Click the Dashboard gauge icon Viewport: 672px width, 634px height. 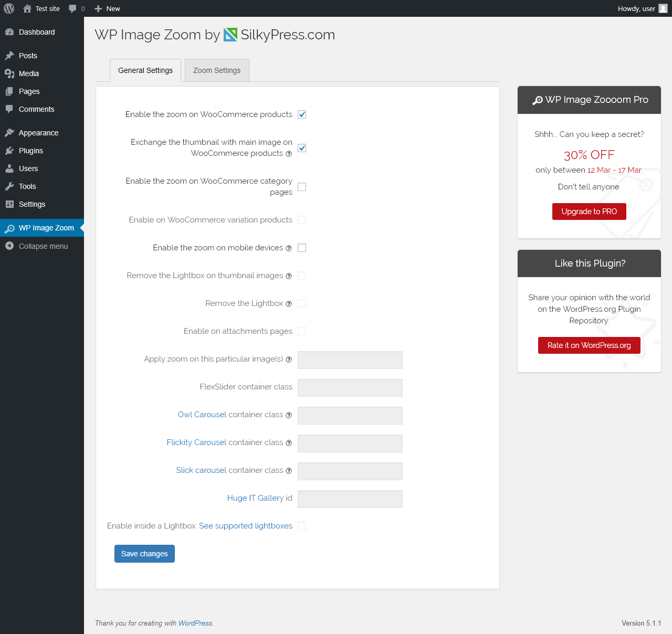[x=9, y=32]
